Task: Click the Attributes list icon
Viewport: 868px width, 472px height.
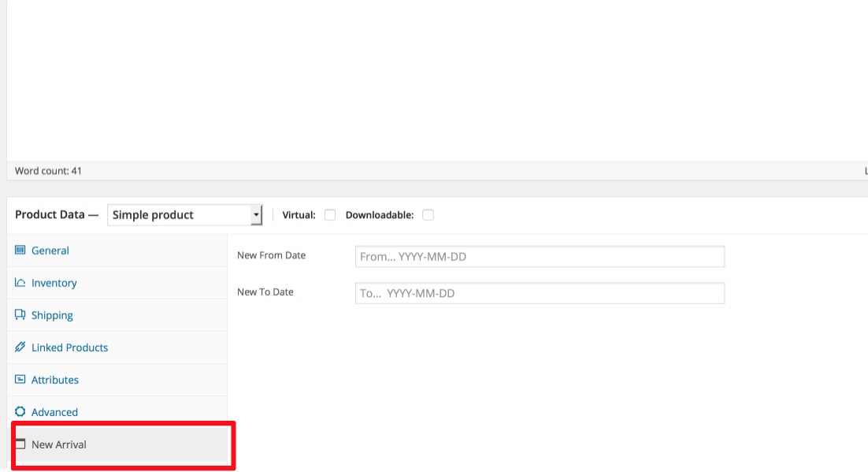Action: tap(20, 380)
